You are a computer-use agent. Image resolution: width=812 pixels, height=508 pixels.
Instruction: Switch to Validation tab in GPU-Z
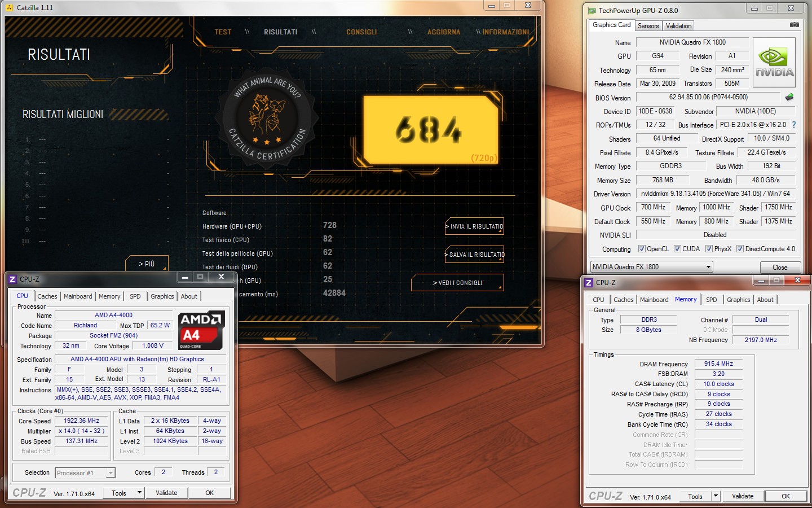tap(678, 26)
